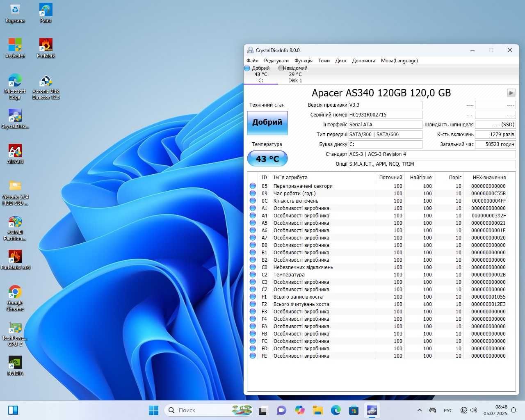This screenshot has height=420, width=525.
Task: Open the NVIDIA desktop icon
Action: (15, 366)
